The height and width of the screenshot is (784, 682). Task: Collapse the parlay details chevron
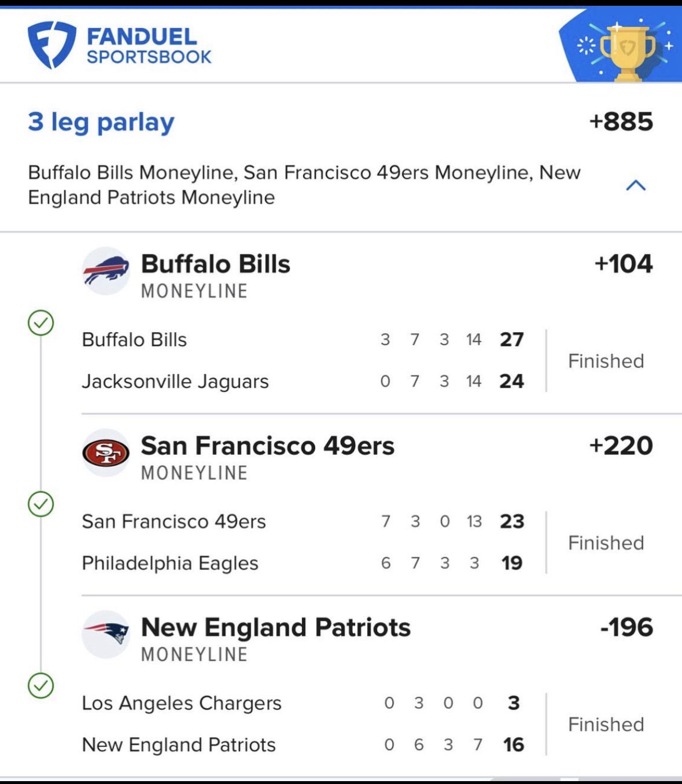pyautogui.click(x=636, y=185)
